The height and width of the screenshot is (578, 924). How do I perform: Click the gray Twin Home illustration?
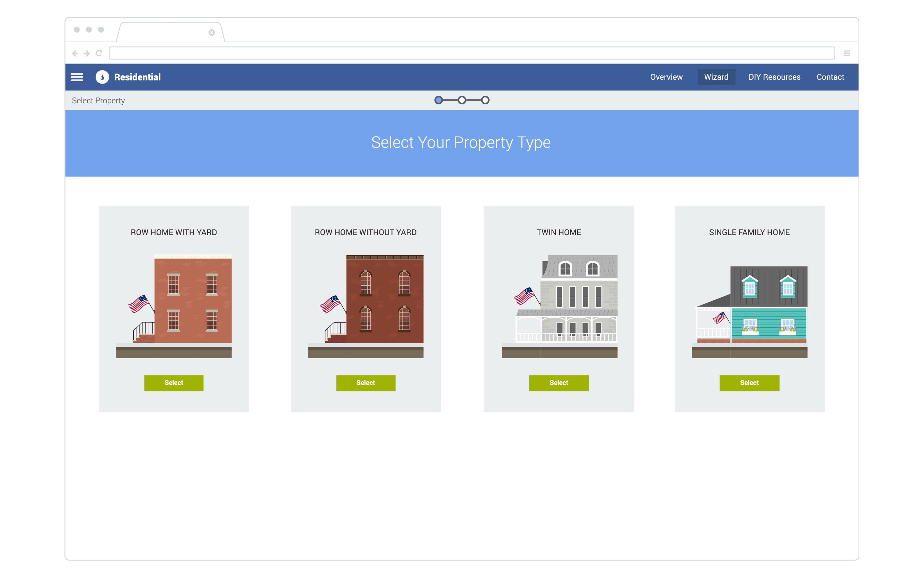(560, 306)
